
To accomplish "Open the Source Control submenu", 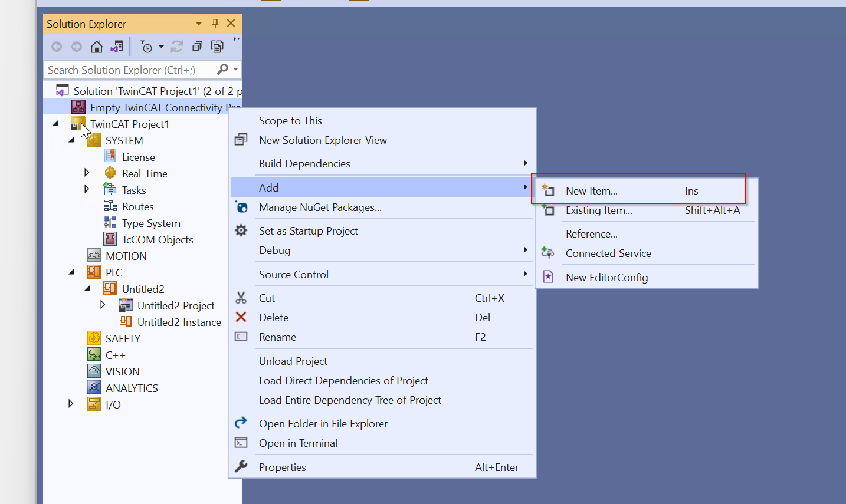I will tap(382, 275).
